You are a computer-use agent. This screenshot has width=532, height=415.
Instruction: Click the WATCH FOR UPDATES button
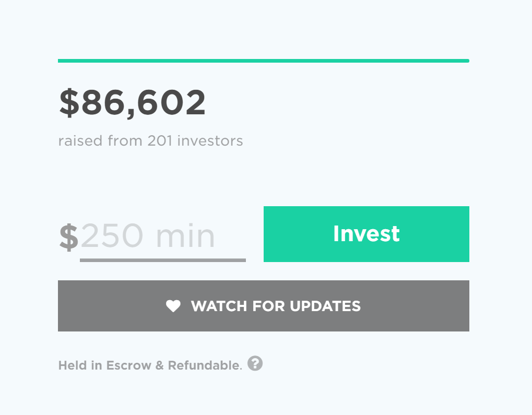pos(264,306)
